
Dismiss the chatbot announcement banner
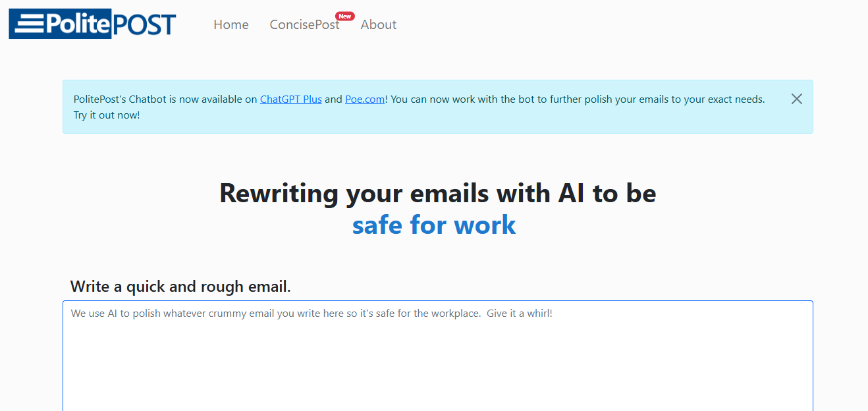tap(797, 99)
